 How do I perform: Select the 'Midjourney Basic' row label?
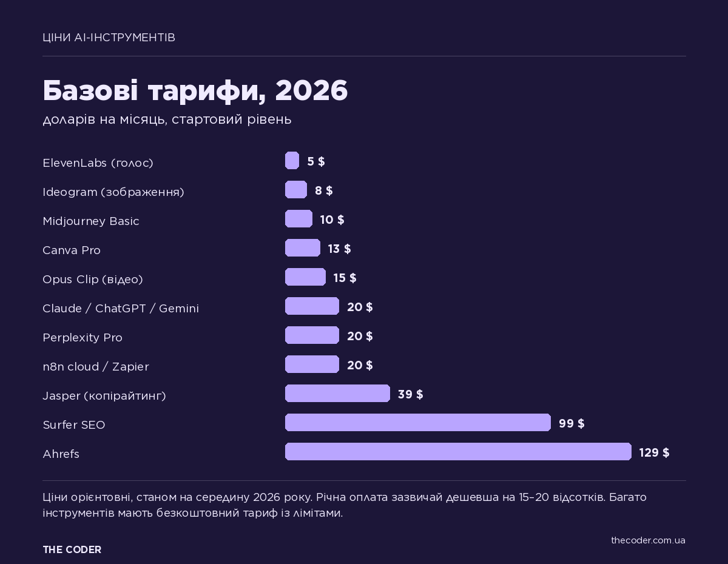pos(91,221)
